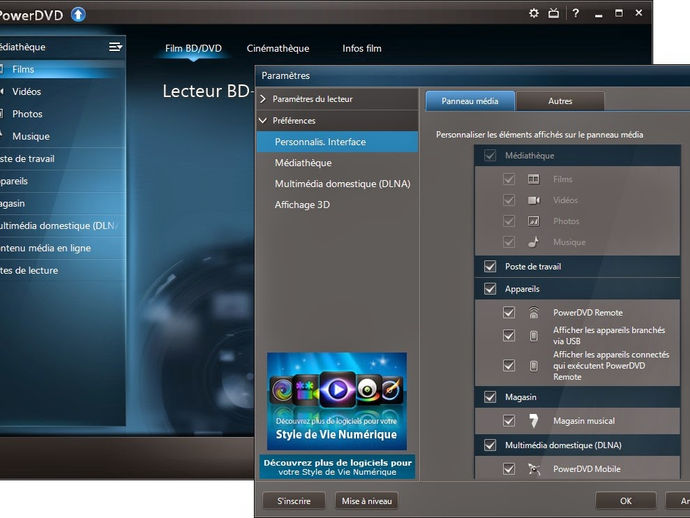Switch to the Panneau média tab
Viewport: 690px width, 518px height.
pos(470,101)
